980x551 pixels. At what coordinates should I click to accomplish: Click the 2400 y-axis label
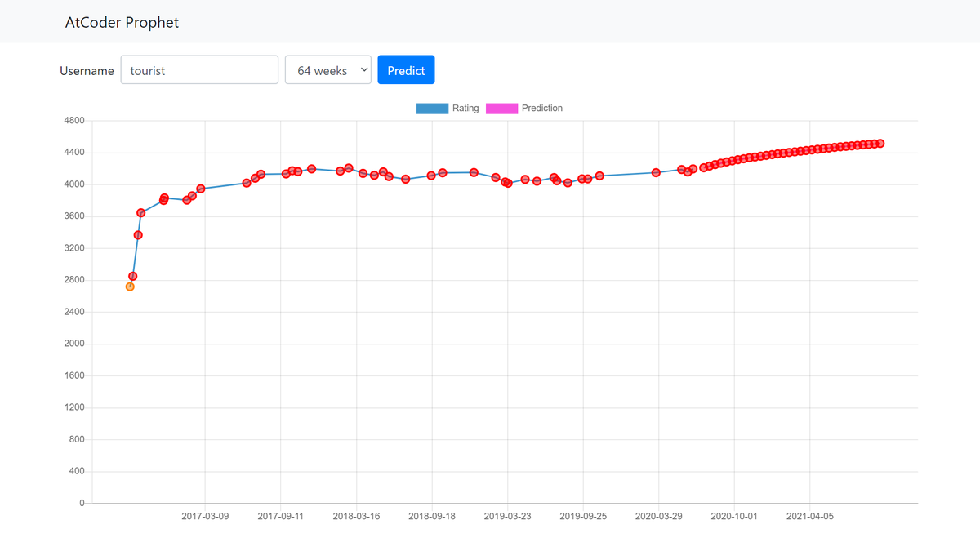[74, 312]
